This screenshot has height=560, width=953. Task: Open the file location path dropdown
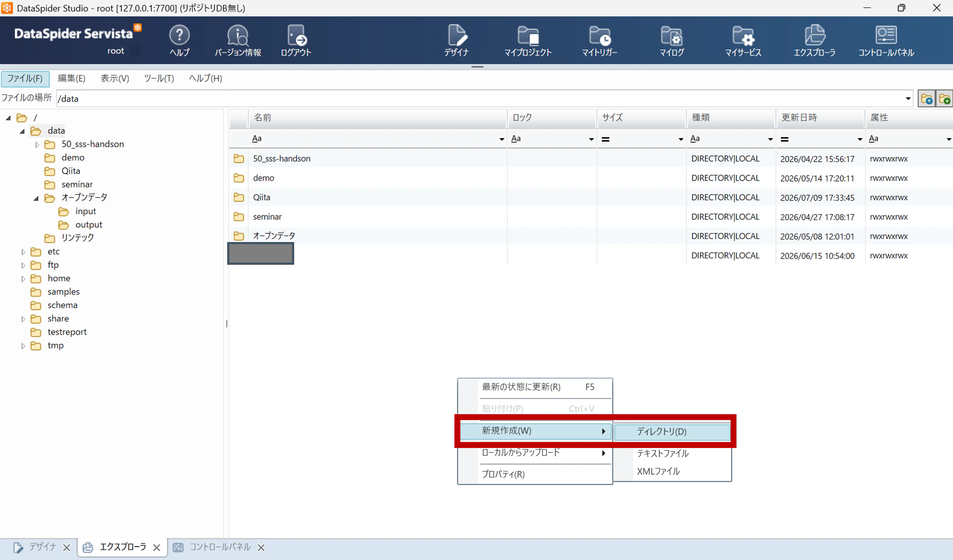point(908,99)
